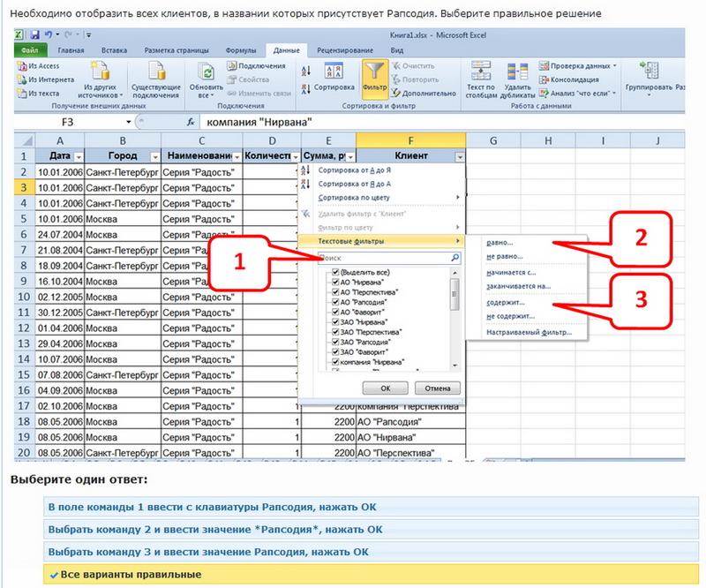Switch to the Вставка tab
The width and height of the screenshot is (706, 588).
(x=114, y=50)
